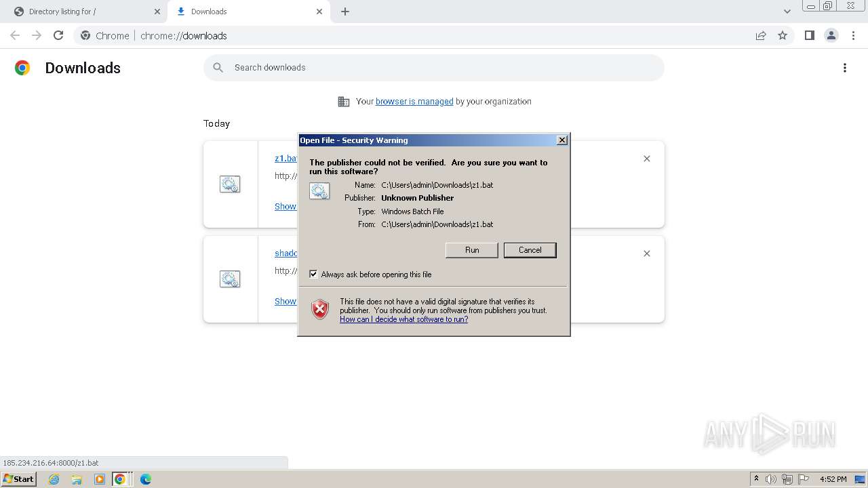Open Chrome three-dot menu
Image resolution: width=868 pixels, height=488 pixels.
pos(854,35)
